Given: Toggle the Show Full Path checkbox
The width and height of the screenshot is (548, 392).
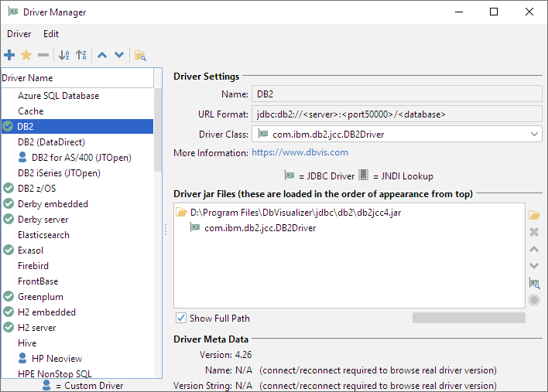Looking at the screenshot, I should pos(181,318).
